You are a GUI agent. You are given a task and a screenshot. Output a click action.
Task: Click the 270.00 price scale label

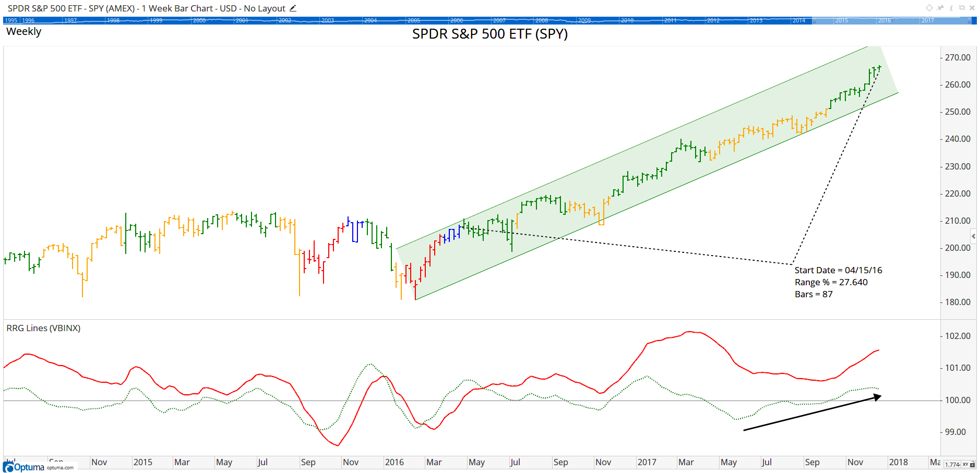[x=958, y=57]
